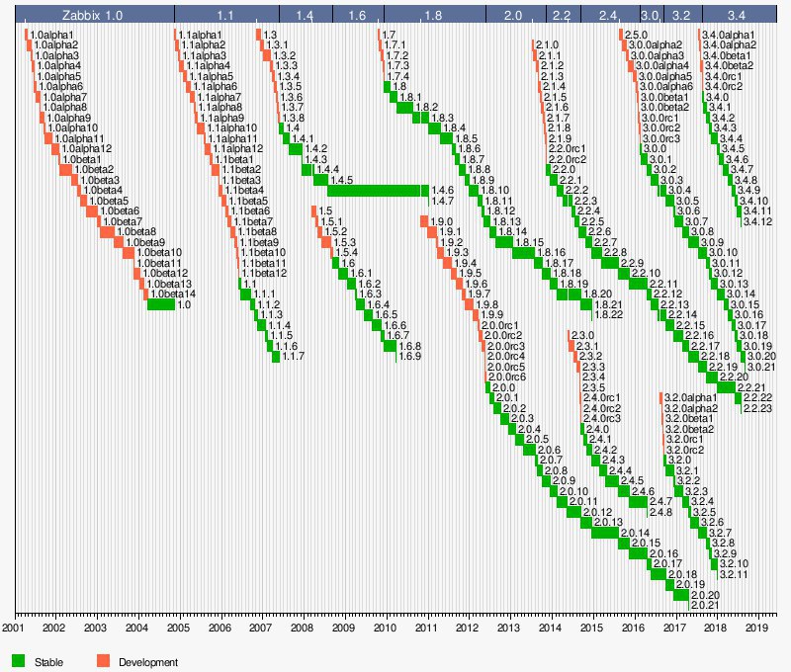Screen dimensions: 791x672
Task: Click the green bar beside 1.6.8
Action: [x=390, y=346]
